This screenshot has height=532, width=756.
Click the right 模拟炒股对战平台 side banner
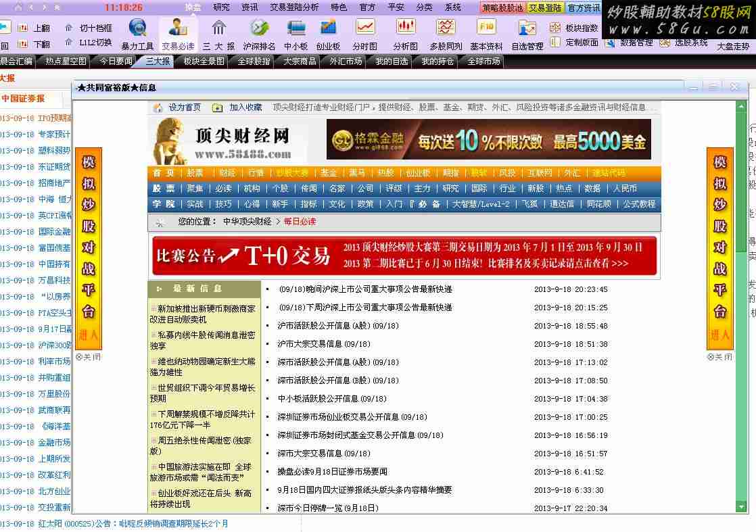720,248
